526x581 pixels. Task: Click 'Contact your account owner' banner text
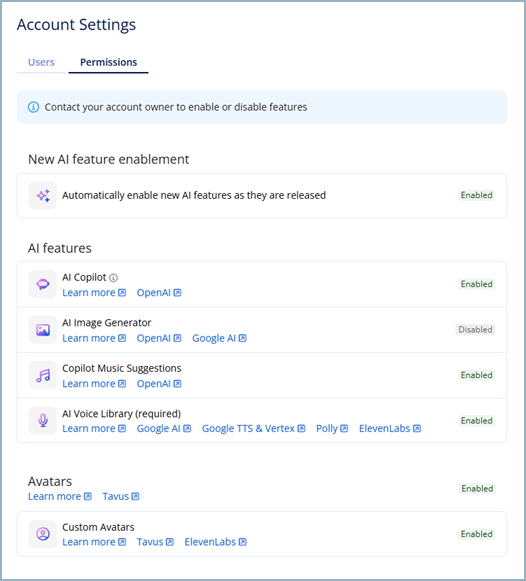(176, 107)
